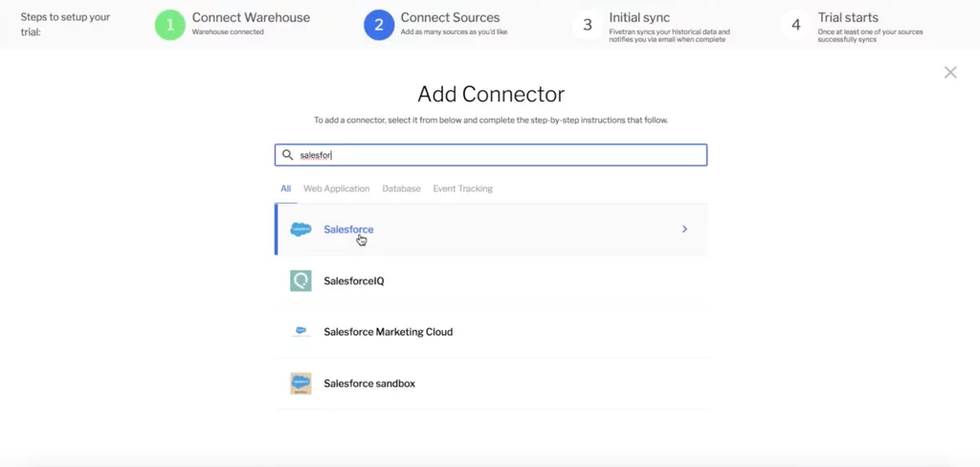
Task: Click the Connect Warehouse step title
Action: pos(251,17)
